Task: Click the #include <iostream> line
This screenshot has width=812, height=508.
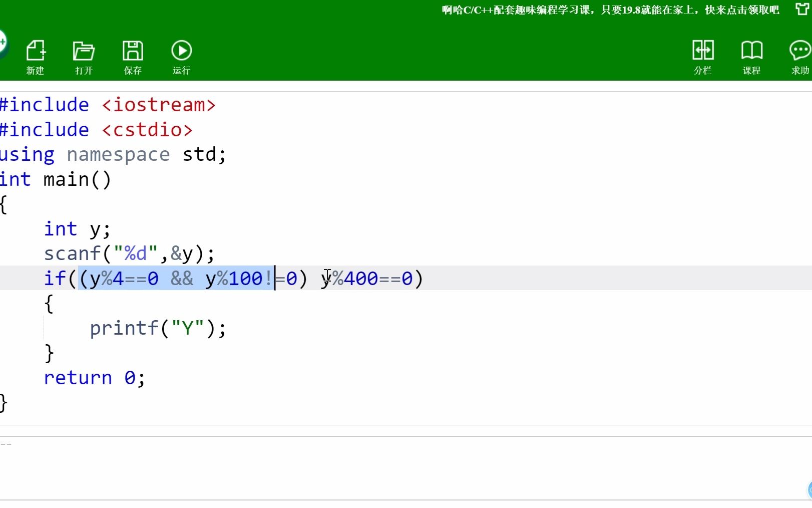Action: [x=108, y=105]
